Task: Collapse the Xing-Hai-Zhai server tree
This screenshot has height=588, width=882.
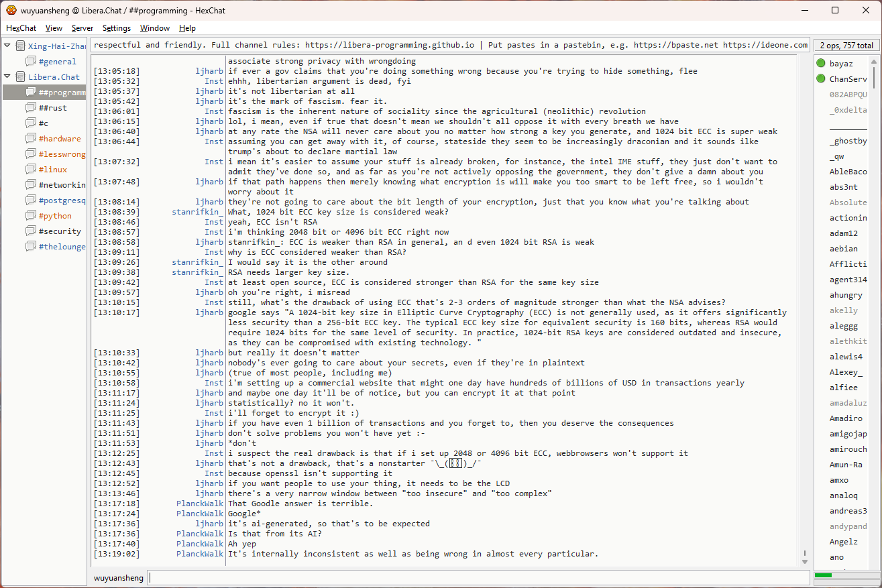Action: (7, 46)
